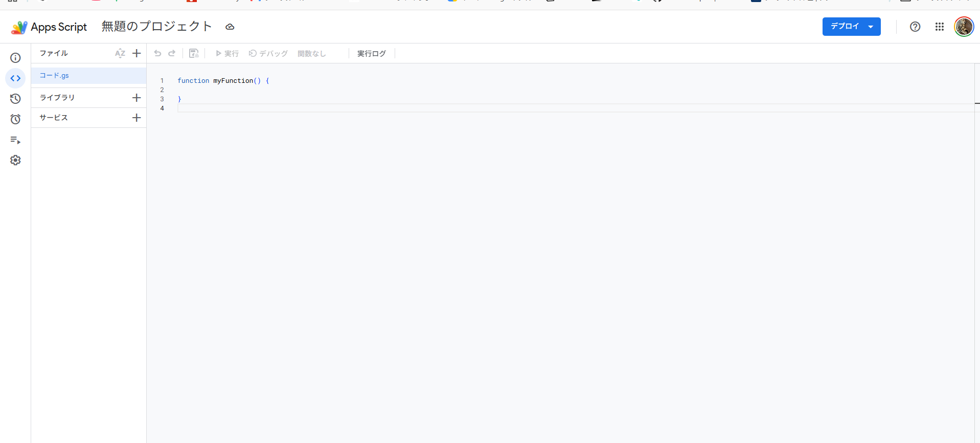Save project with the disk icon
Viewport: 980px width, 443px height.
(194, 53)
